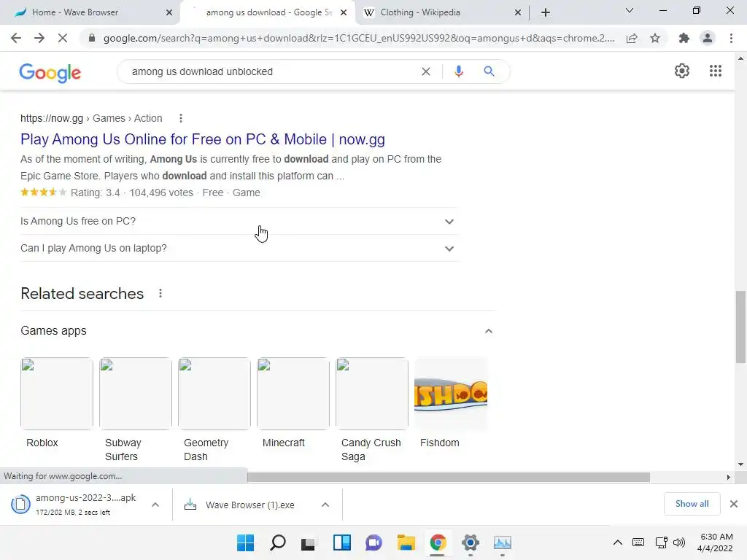Open File Explorer from taskbar

(406, 542)
